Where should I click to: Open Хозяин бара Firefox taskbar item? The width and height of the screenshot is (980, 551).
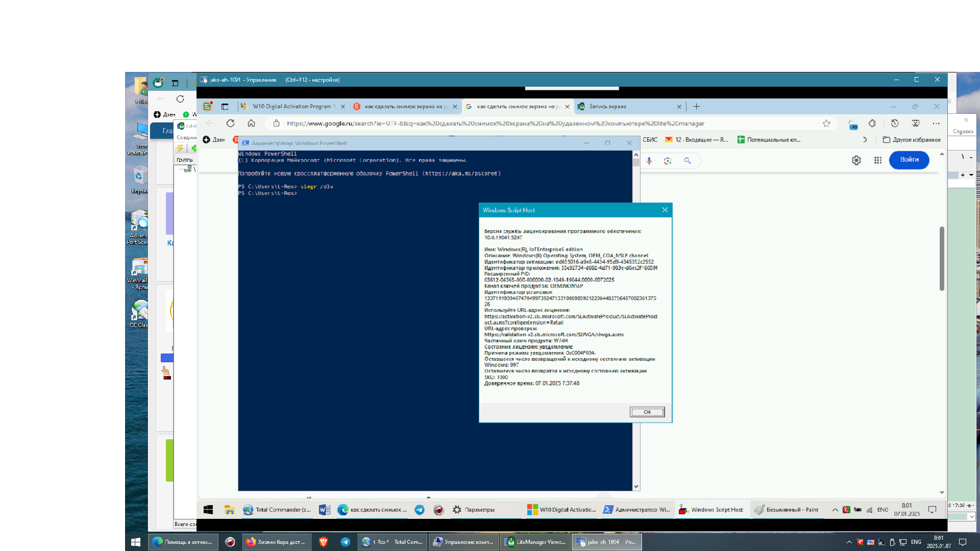click(x=276, y=542)
